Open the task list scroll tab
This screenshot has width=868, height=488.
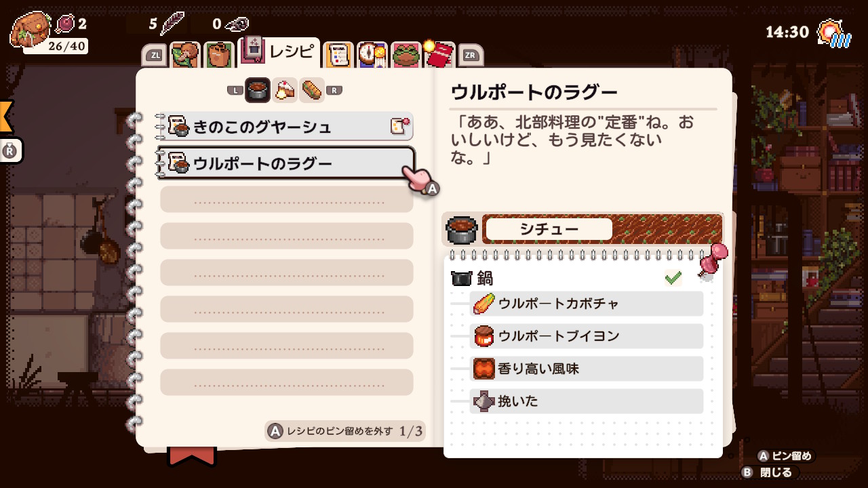[x=338, y=55]
